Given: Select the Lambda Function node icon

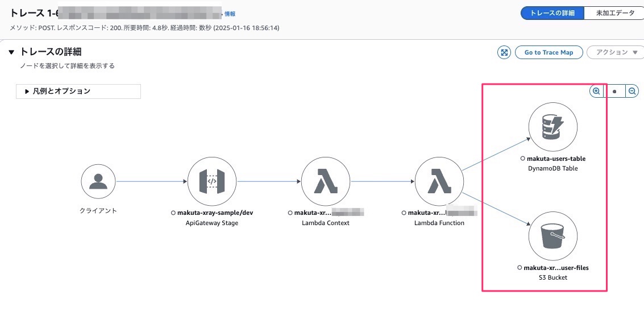Looking at the screenshot, I should pos(439,181).
